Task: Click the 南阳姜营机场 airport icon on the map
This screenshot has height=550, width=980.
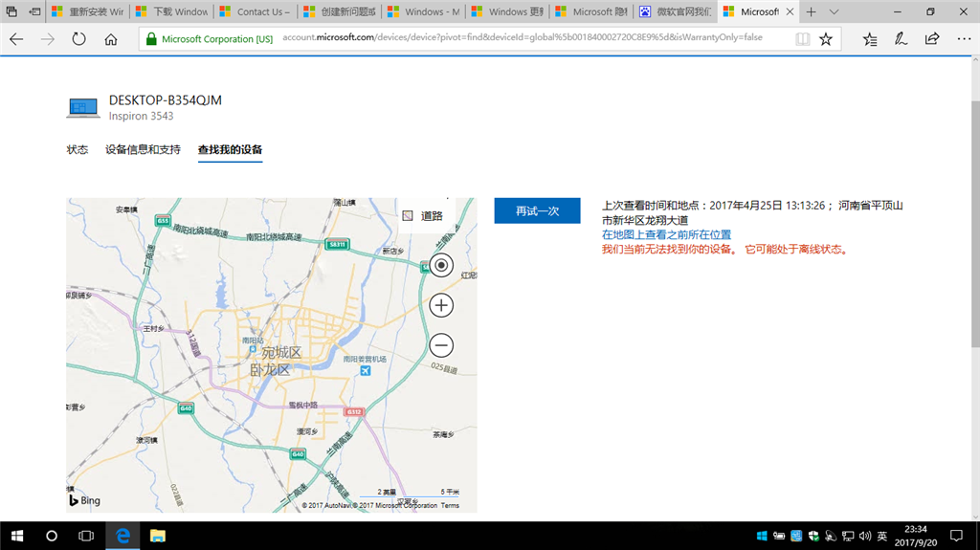Action: [x=366, y=370]
